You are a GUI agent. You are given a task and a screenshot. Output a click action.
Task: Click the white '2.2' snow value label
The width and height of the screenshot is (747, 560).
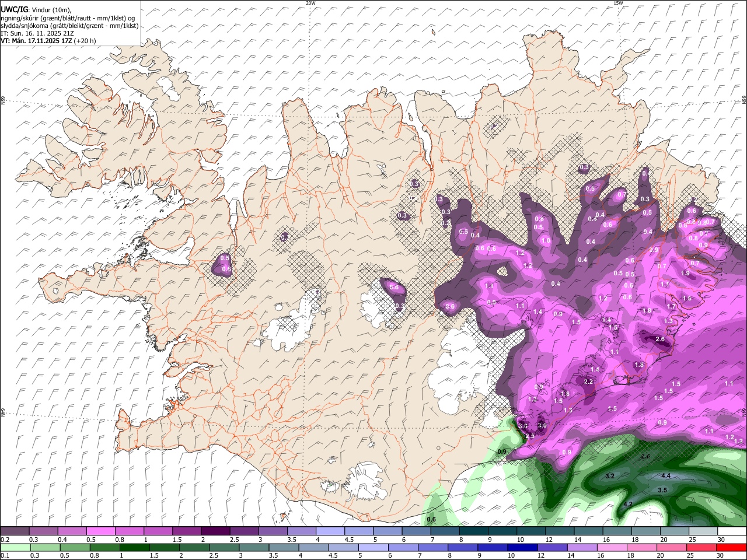coord(588,381)
